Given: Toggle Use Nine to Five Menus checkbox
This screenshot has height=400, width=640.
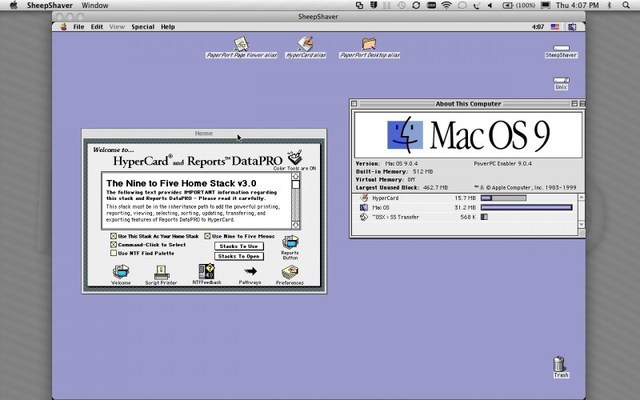Looking at the screenshot, I should tap(207, 236).
